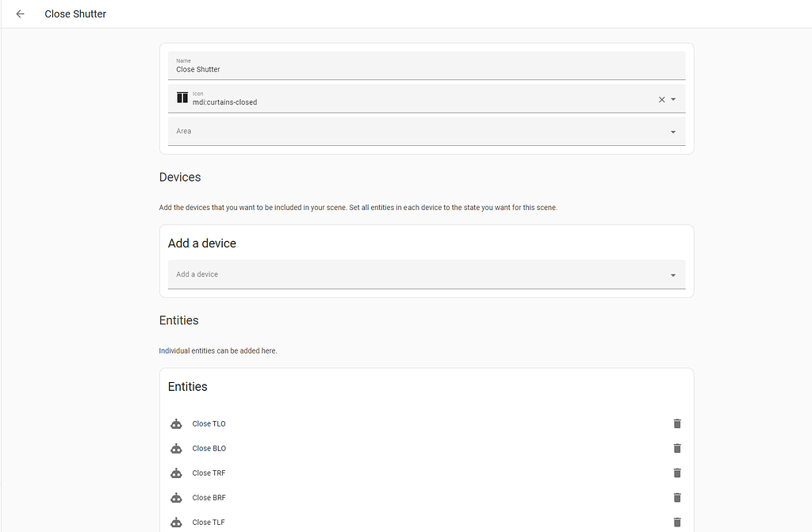Image resolution: width=812 pixels, height=532 pixels.
Task: Delete the Close TRF entity
Action: pos(676,473)
